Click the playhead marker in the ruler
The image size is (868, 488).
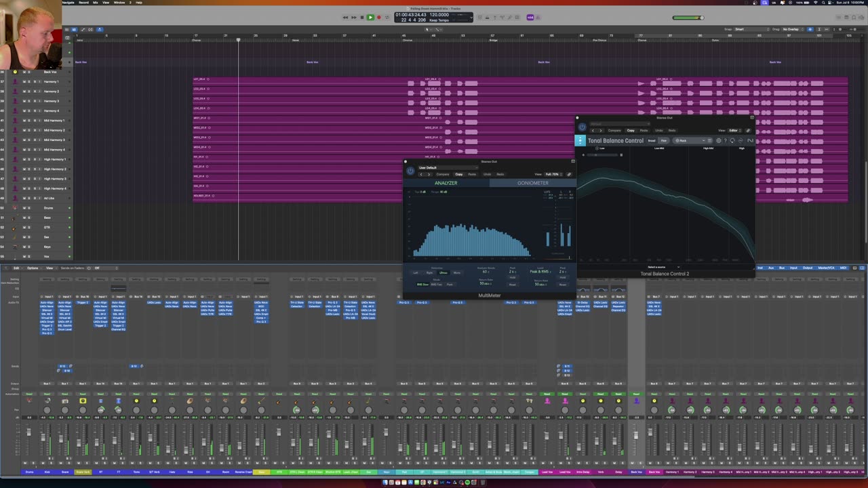click(238, 39)
